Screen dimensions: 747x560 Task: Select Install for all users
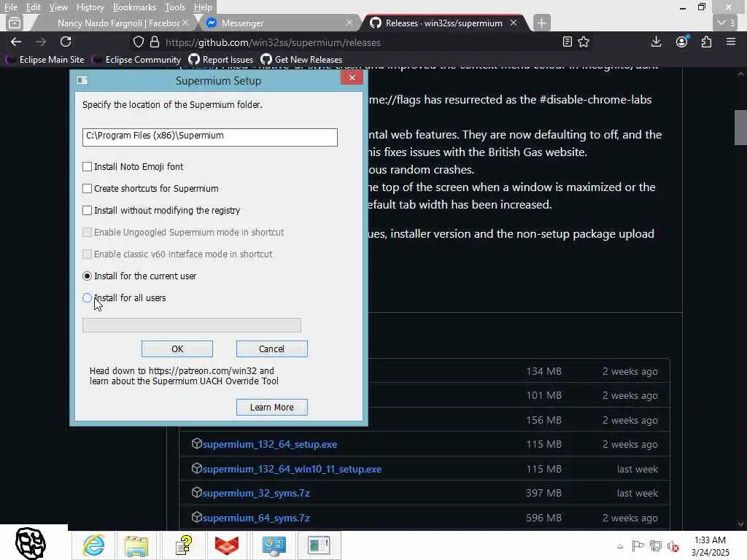coord(88,298)
